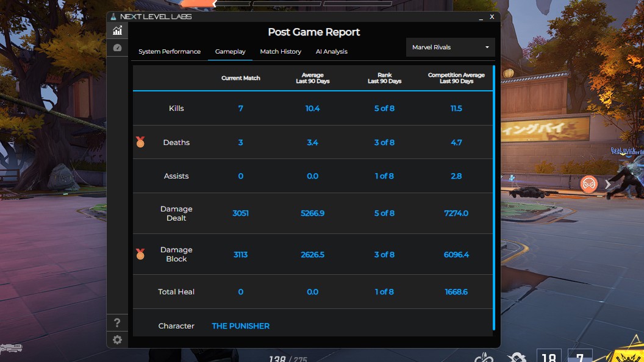Click the Damage Block average 2626.5
Viewport: 644px width, 362px height.
[313, 255]
